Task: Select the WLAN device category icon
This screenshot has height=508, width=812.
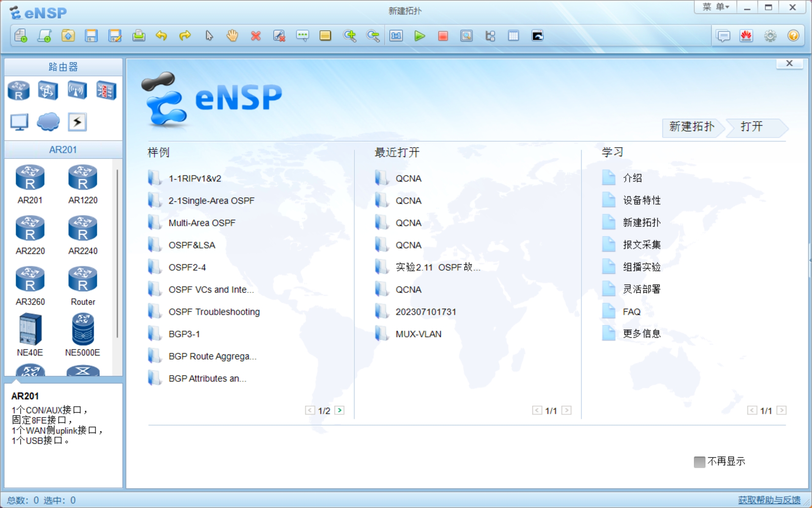Action: [x=77, y=91]
